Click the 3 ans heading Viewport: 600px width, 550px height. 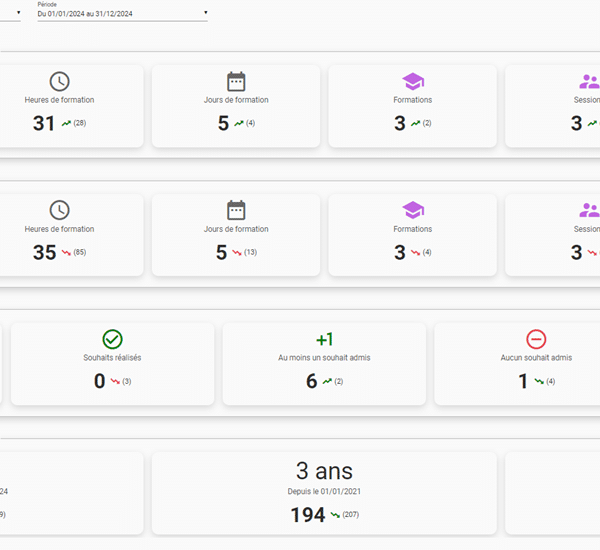(324, 471)
